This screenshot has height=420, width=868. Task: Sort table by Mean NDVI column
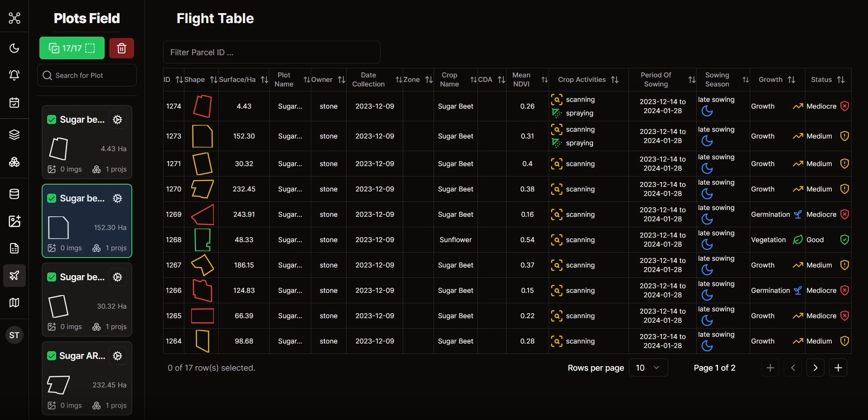(x=545, y=80)
